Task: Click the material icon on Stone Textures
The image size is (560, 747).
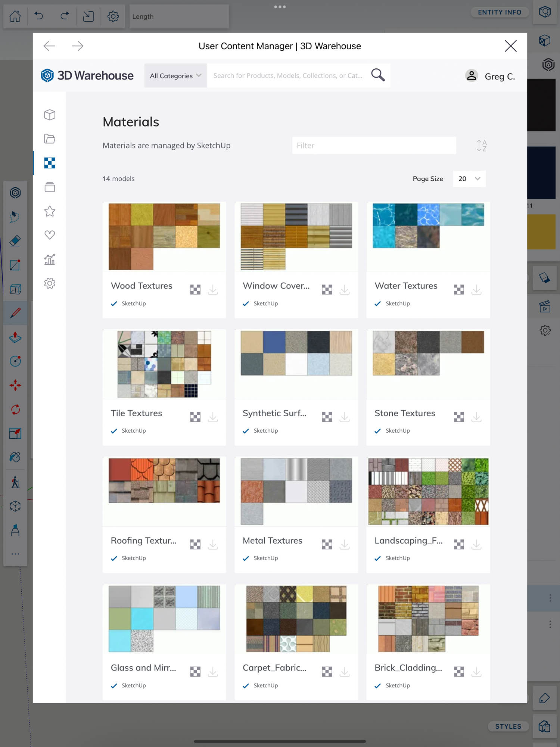Action: (459, 417)
